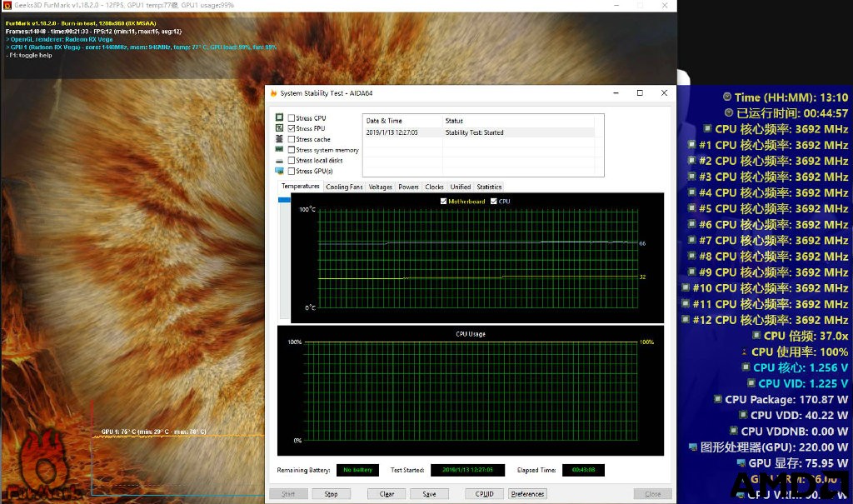Click the clock icon beside 已运行时间
This screenshot has width=853, height=504.
729,112
